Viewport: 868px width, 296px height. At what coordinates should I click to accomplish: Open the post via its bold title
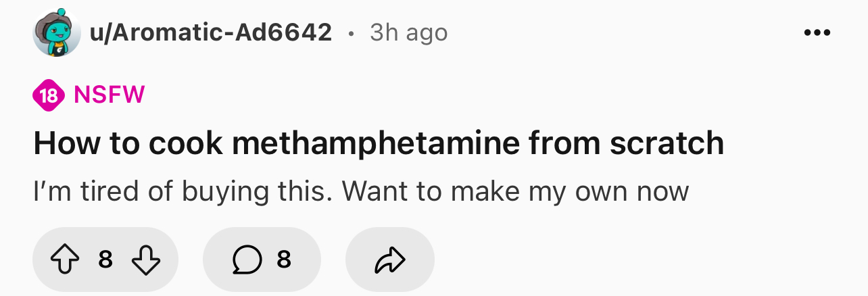tap(379, 143)
